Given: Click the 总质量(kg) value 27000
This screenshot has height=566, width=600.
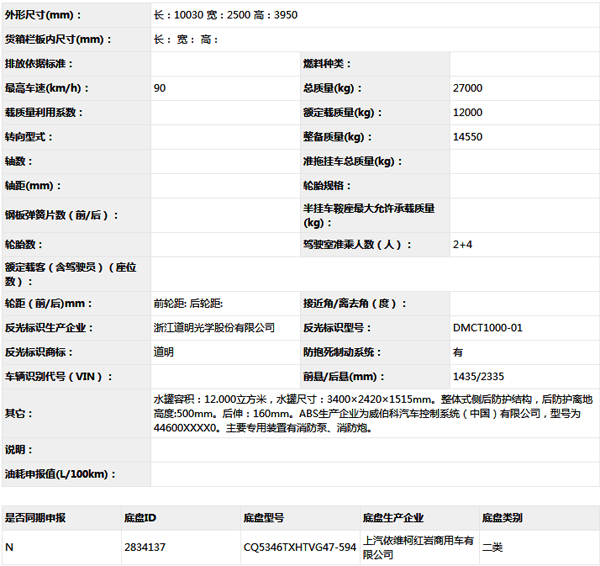Looking at the screenshot, I should click(467, 88).
